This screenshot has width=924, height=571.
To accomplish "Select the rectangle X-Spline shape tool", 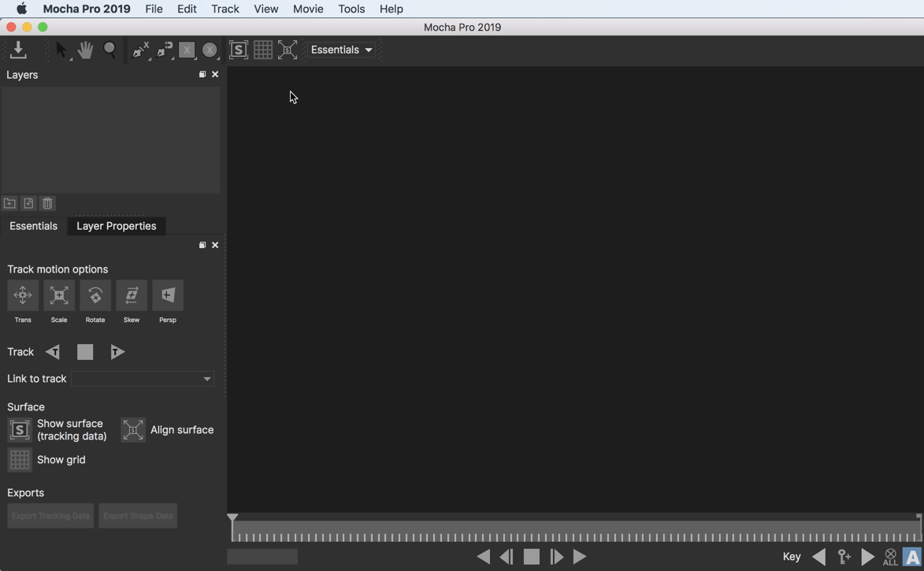I will (x=187, y=50).
